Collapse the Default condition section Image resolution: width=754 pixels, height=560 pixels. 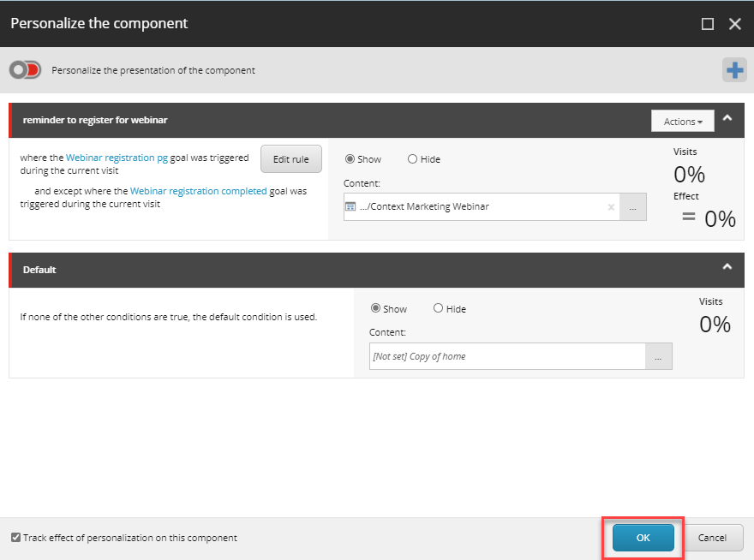coord(727,267)
